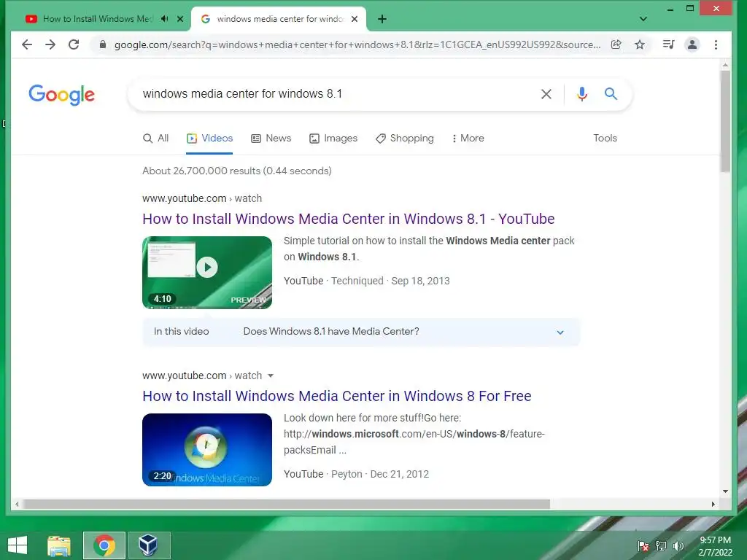Click the horizontal scrollbar thumb
The width and height of the screenshot is (747, 560).
(286, 504)
